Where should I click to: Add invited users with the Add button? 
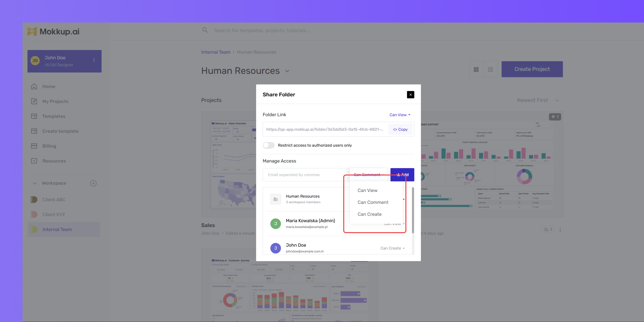point(402,175)
